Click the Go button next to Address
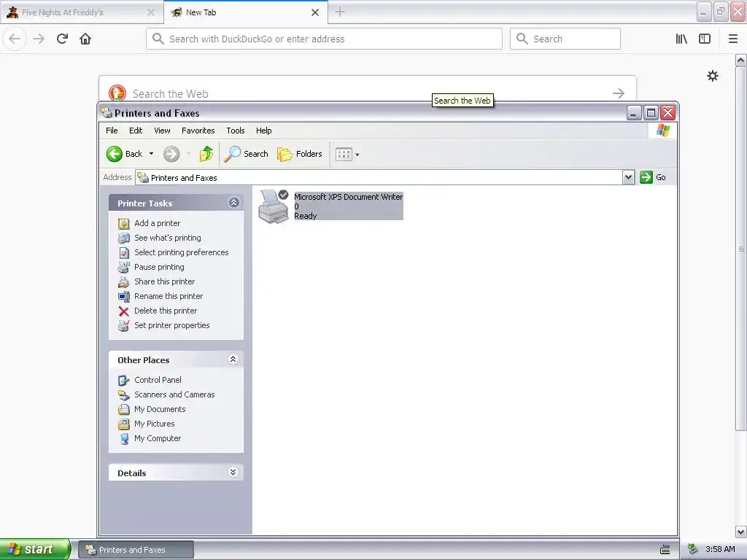Viewport: 747px width, 560px height. (653, 177)
